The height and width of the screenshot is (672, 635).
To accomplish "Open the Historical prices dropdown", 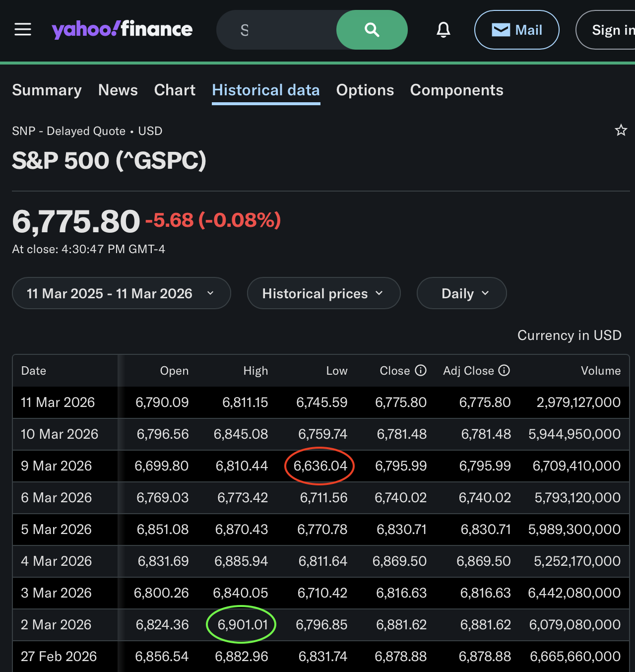I will (323, 293).
